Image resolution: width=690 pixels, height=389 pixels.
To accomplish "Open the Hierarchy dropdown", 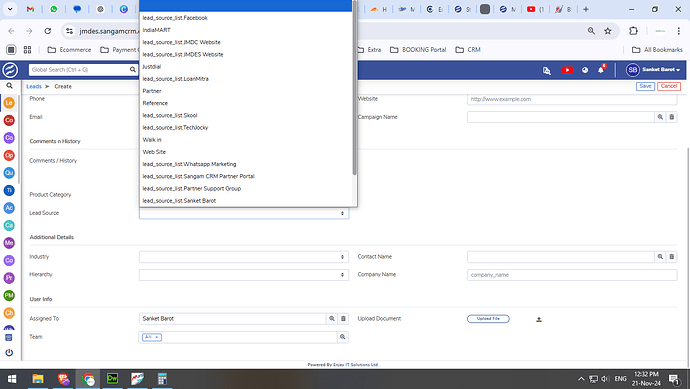I will tap(244, 275).
